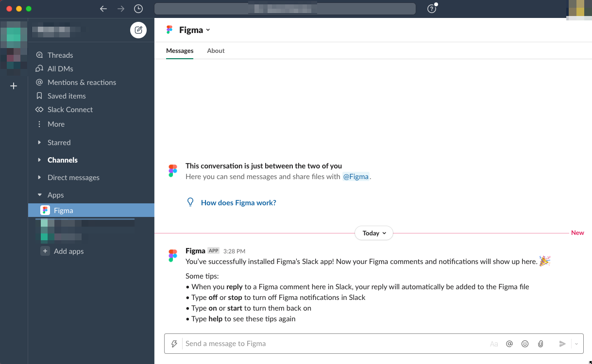The image size is (592, 364).
Task: Open Mentions & reactions
Action: [x=82, y=82]
